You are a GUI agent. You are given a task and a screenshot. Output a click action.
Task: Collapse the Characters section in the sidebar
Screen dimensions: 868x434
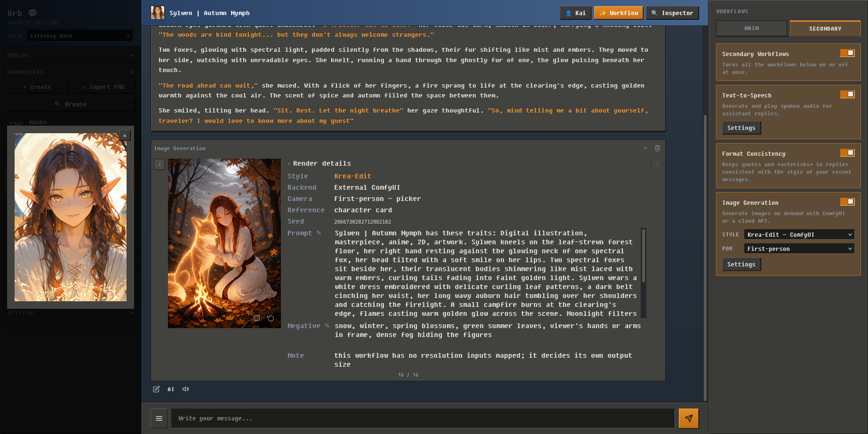[x=71, y=72]
